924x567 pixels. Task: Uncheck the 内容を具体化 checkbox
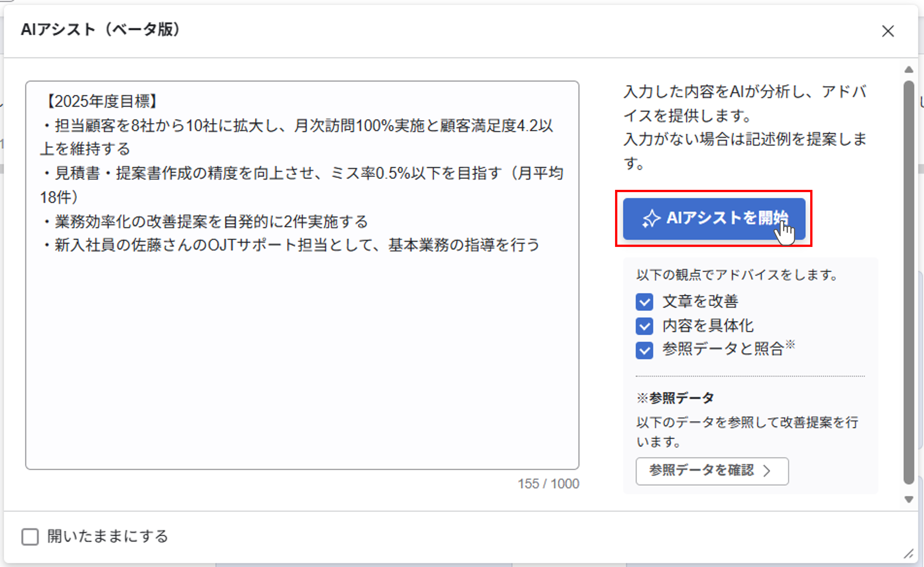point(644,326)
